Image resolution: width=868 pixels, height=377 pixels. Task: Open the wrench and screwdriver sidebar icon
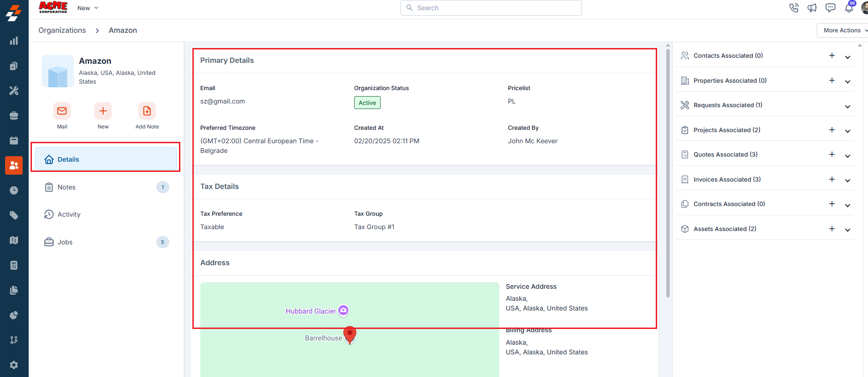pos(14,91)
